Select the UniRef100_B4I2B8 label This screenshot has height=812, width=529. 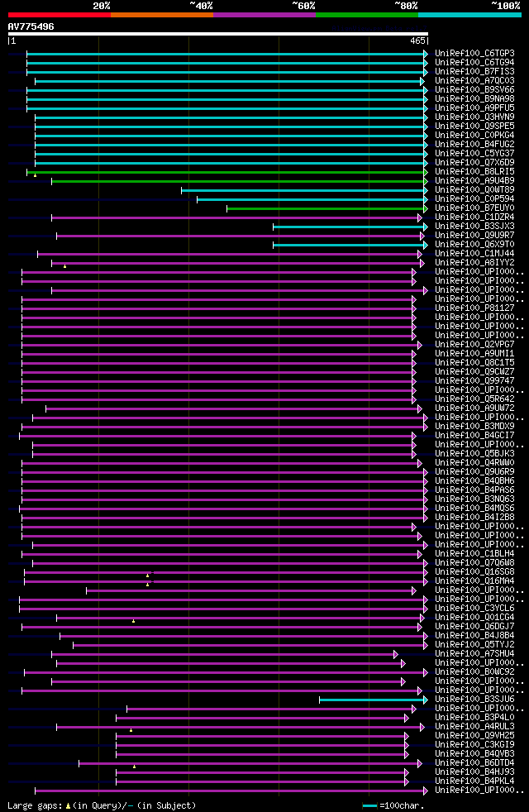pyautogui.click(x=474, y=518)
